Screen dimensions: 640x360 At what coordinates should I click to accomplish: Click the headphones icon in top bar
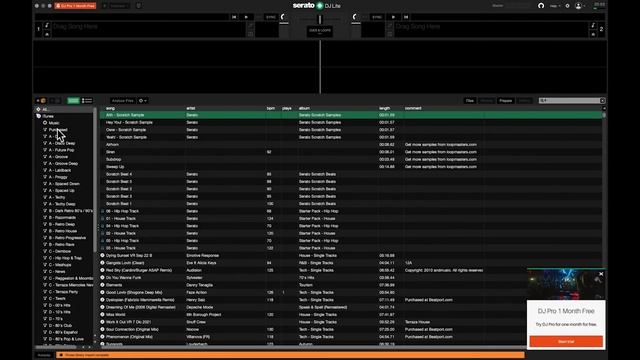click(x=541, y=6)
